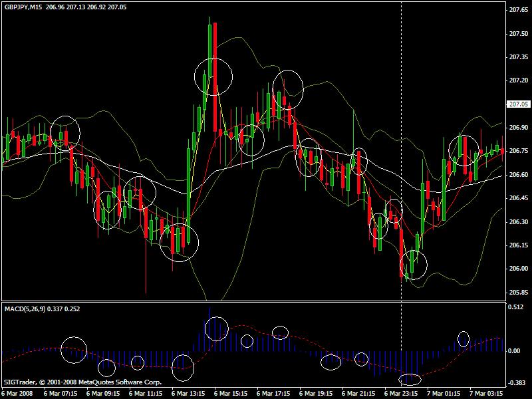Select the highlighted current price label 207.05
The width and height of the screenshot is (532, 399).
[x=519, y=104]
